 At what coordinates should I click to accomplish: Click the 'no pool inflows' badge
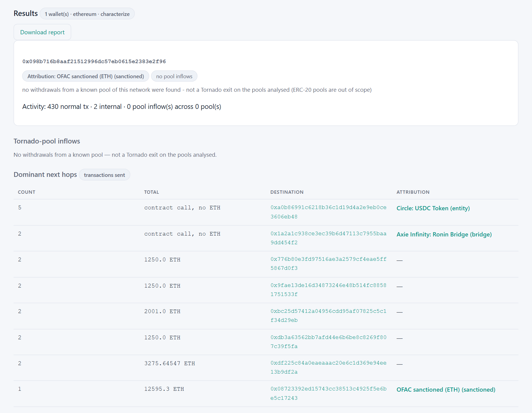tap(174, 76)
